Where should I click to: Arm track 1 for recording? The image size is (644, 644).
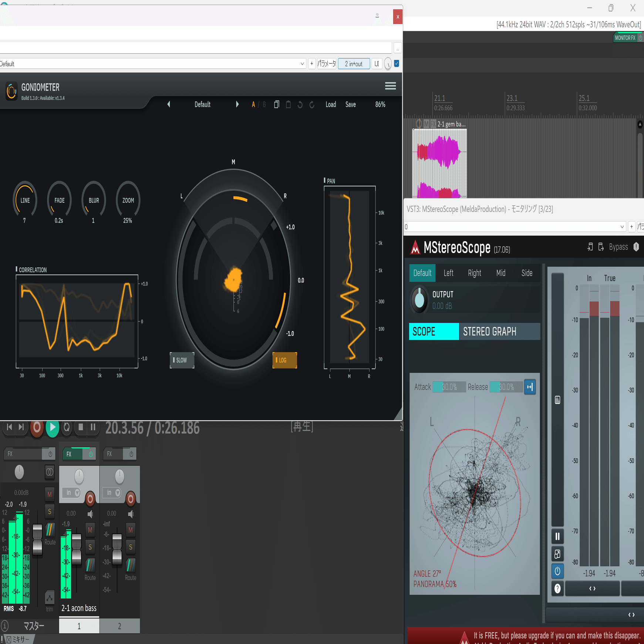[x=90, y=499]
